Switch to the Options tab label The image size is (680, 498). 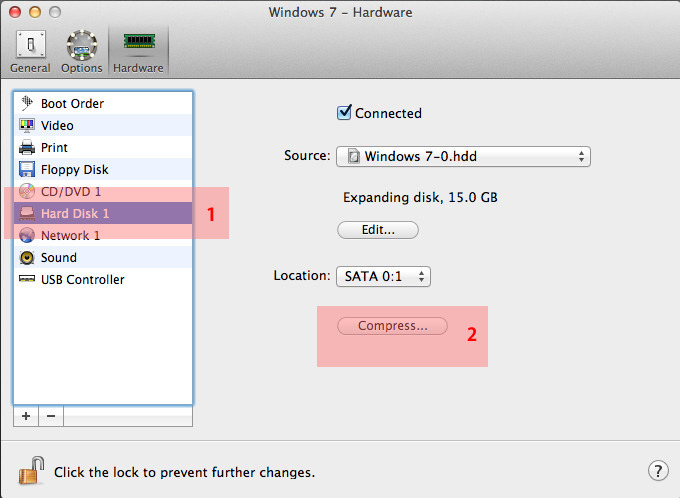82,68
